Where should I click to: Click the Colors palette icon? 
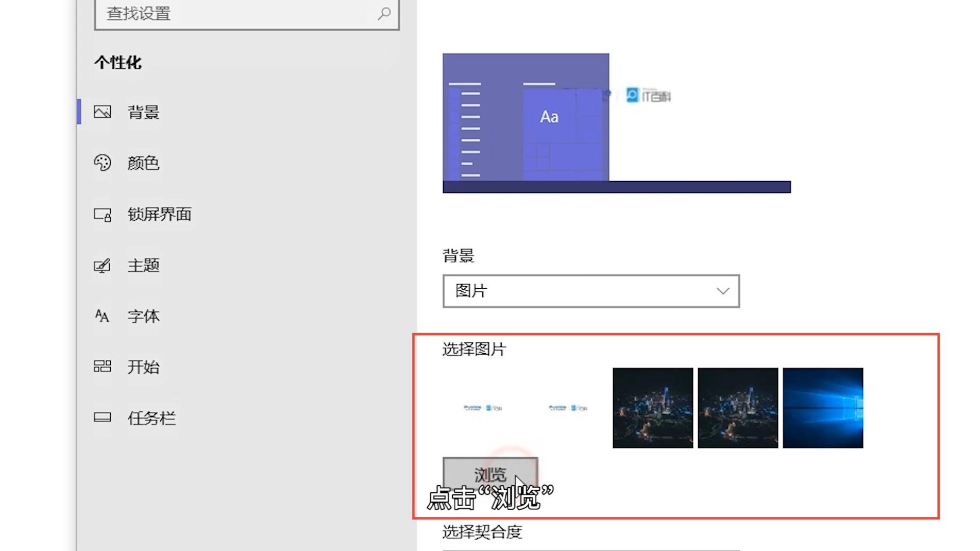coord(102,163)
